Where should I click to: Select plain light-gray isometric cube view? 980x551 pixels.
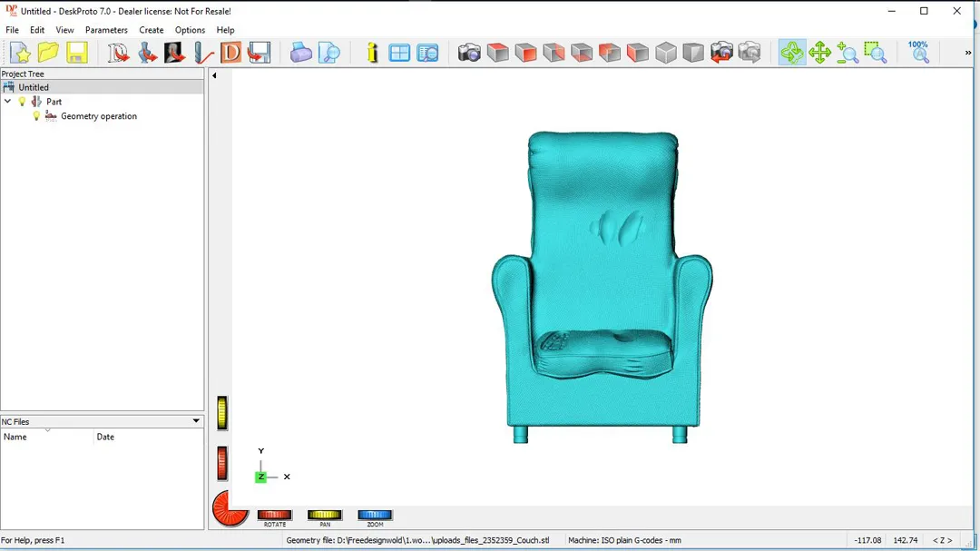pos(666,53)
